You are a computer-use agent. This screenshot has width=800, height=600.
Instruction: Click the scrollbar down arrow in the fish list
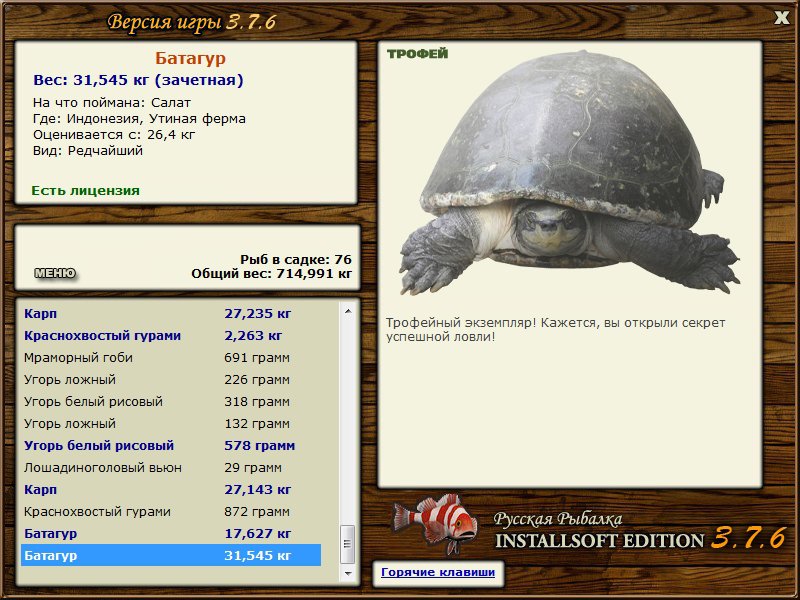(x=348, y=573)
